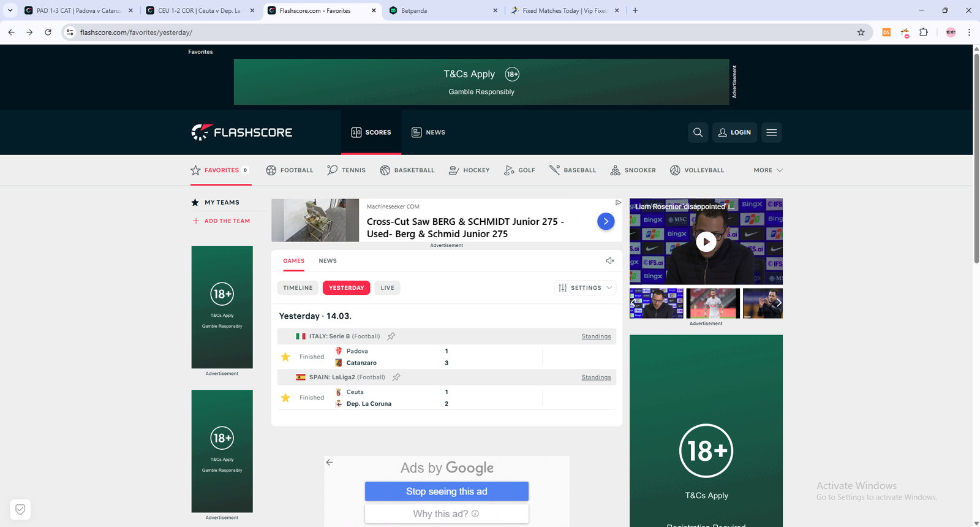
Task: Switch to the News tab in games panel
Action: pos(328,261)
